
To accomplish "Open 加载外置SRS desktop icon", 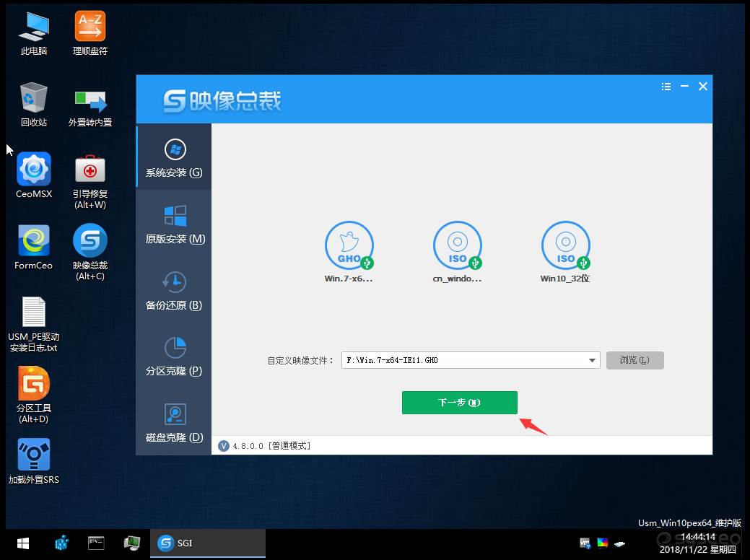I will click(33, 461).
